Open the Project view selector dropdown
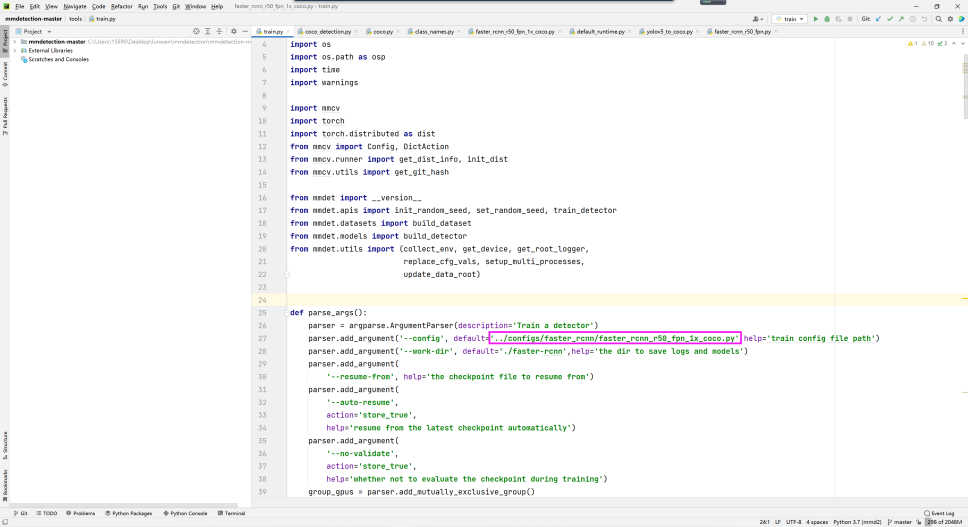 click(34, 31)
